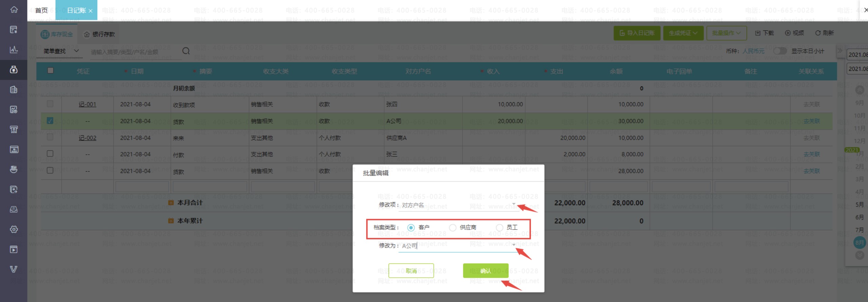Open the video clapboard sidebar icon
This screenshot has width=868, height=302.
(14, 249)
